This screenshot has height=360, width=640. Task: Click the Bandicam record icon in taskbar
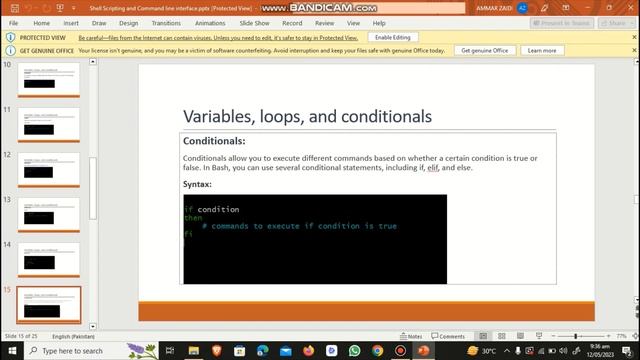400,351
